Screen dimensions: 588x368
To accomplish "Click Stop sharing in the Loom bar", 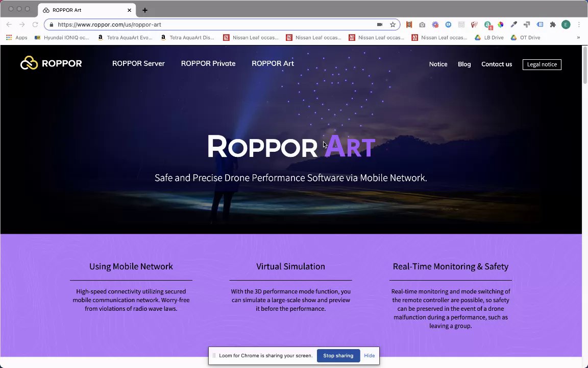I will 338,356.
